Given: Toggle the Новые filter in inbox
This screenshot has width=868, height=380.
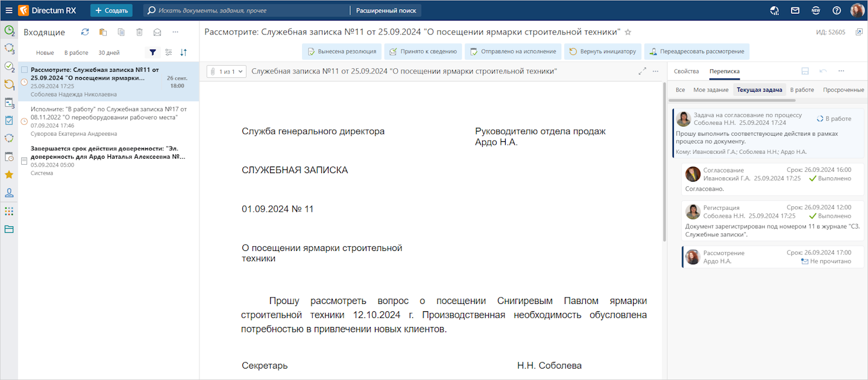Looking at the screenshot, I should pyautogui.click(x=45, y=53).
